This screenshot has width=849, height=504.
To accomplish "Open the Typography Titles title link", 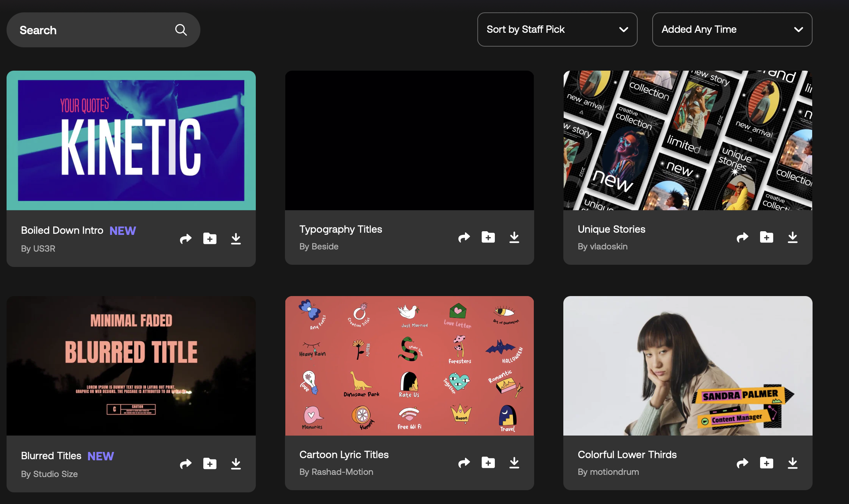I will pos(340,229).
